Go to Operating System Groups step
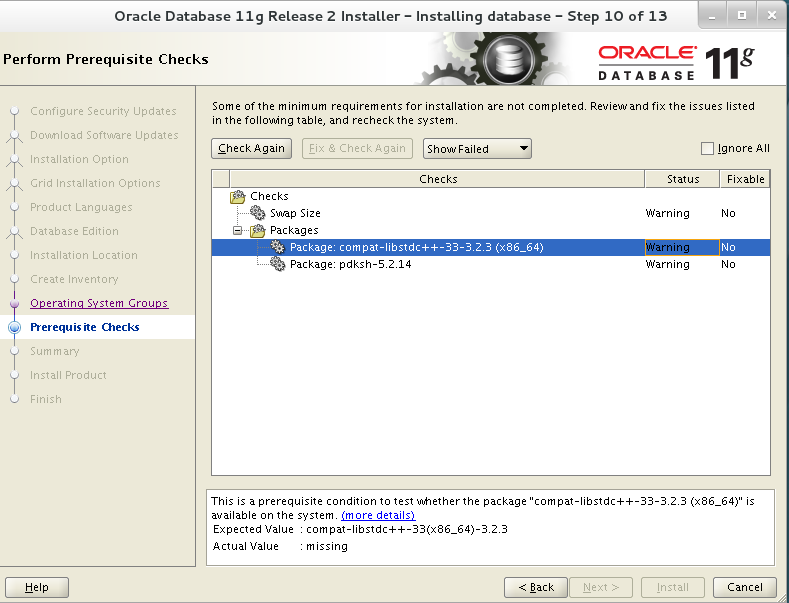 click(x=99, y=303)
